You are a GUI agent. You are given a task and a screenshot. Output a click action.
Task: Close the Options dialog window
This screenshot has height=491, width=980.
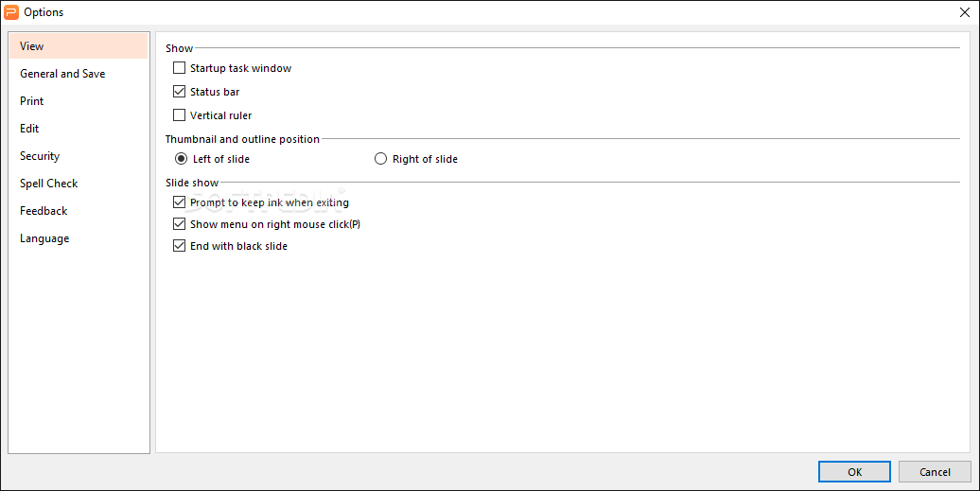click(964, 12)
